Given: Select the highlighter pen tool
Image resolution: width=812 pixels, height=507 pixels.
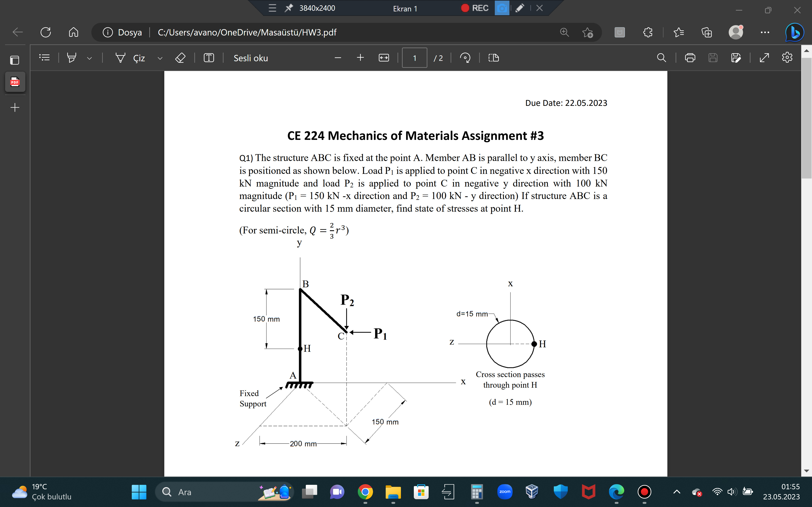Looking at the screenshot, I should (x=72, y=58).
